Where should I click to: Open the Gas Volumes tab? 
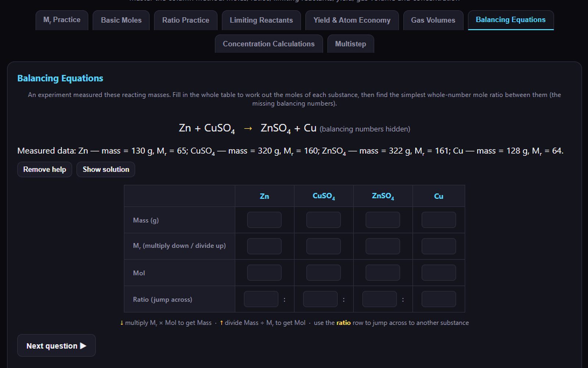(x=433, y=20)
